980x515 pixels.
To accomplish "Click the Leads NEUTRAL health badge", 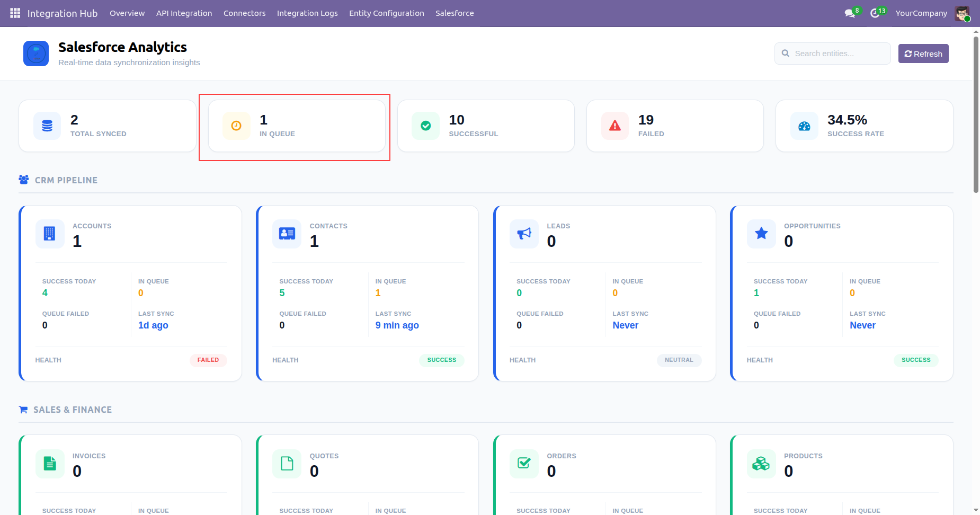I will (679, 360).
